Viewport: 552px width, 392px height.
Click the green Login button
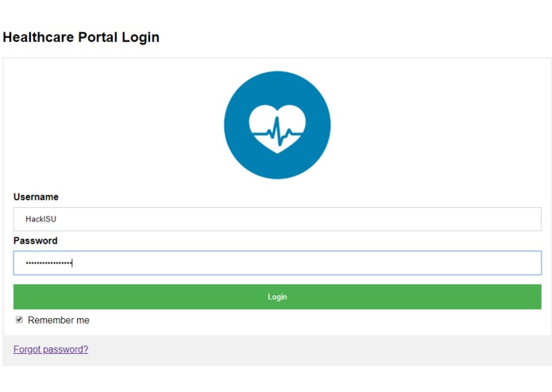[x=277, y=297]
